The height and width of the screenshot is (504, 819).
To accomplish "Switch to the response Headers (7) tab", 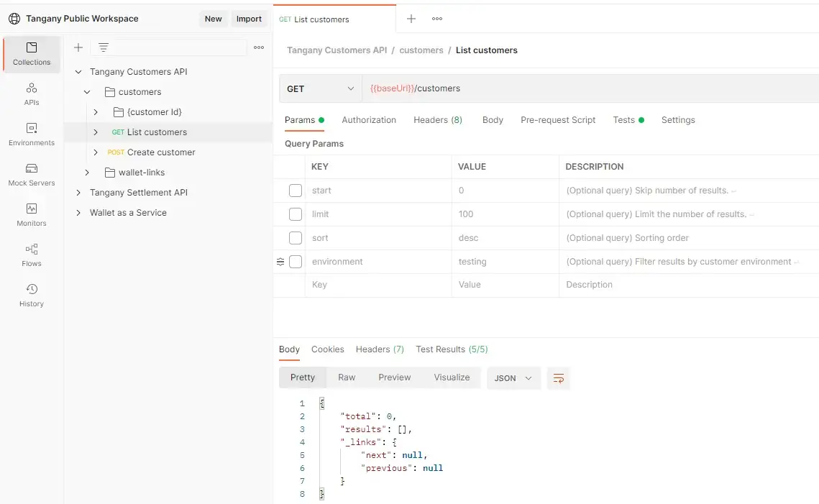I will pyautogui.click(x=380, y=349).
